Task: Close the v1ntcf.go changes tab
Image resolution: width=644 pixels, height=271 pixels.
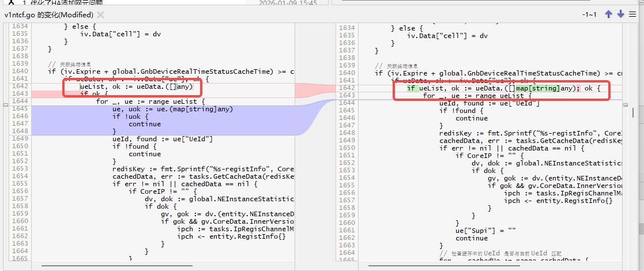Action: pyautogui.click(x=100, y=15)
